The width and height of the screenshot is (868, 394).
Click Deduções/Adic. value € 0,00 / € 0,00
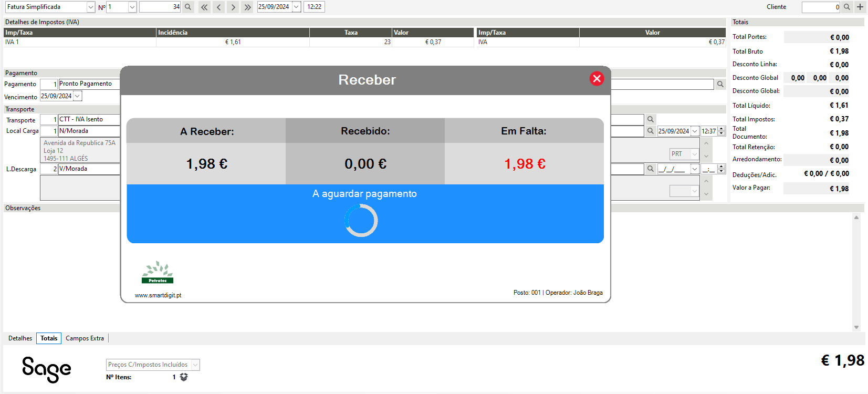[827, 174]
